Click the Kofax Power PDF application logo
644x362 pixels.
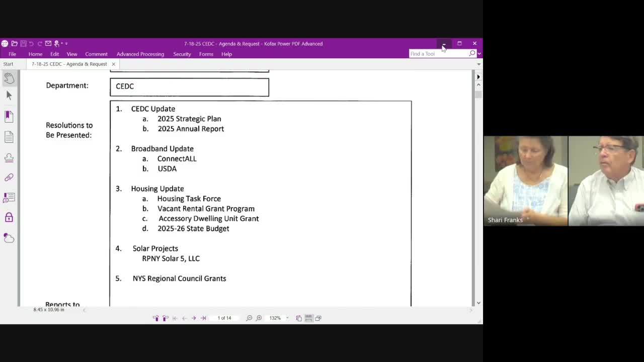5,44
